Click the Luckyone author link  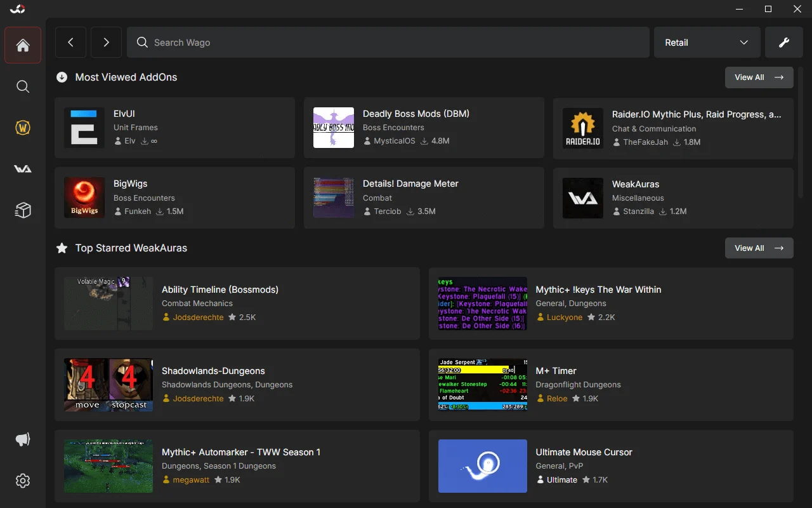tap(564, 317)
